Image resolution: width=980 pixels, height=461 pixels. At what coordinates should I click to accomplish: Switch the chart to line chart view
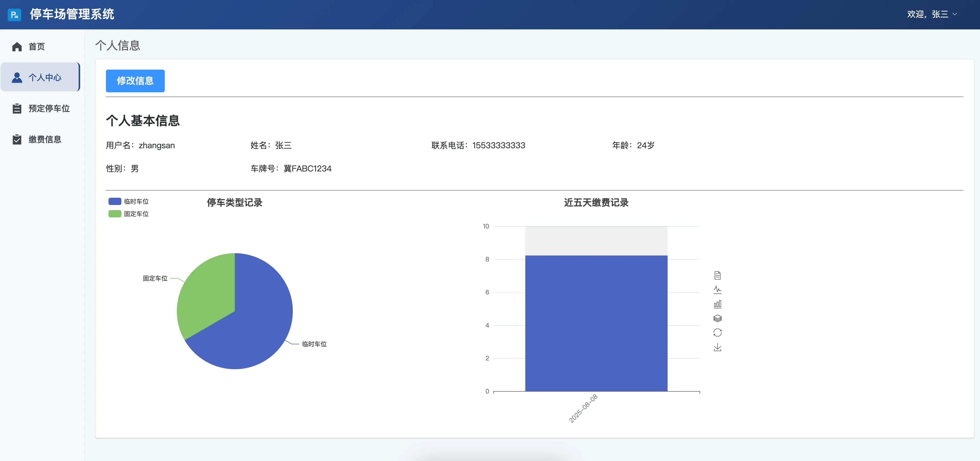[x=717, y=290]
